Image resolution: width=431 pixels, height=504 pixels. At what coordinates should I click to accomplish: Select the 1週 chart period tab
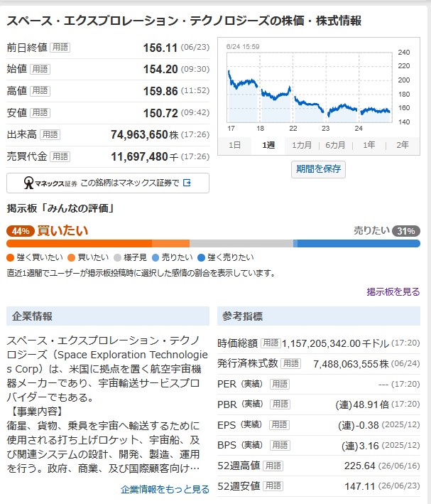tap(268, 145)
